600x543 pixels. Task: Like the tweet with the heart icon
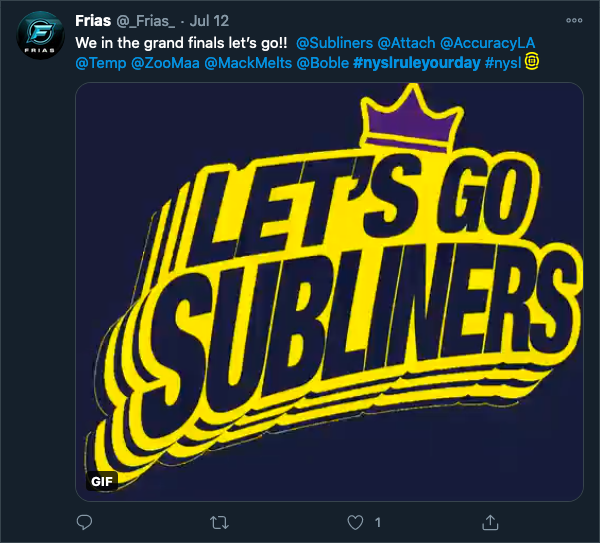pyautogui.click(x=354, y=522)
